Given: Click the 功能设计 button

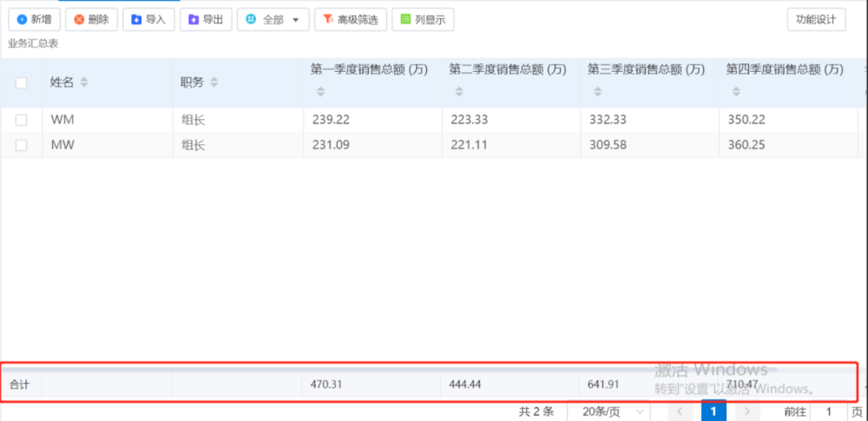Looking at the screenshot, I should 816,19.
